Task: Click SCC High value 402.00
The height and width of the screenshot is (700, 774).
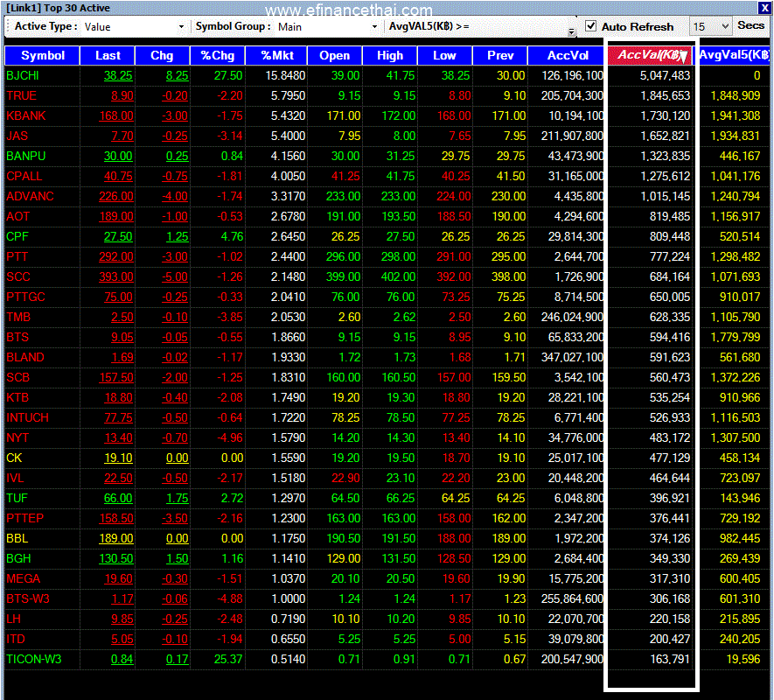Action: click(398, 276)
